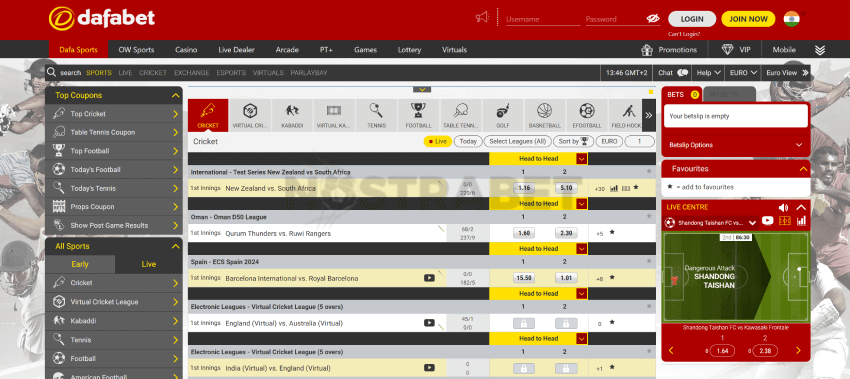The image size is (850, 379).
Task: Play Barcelona International match video
Action: (429, 278)
